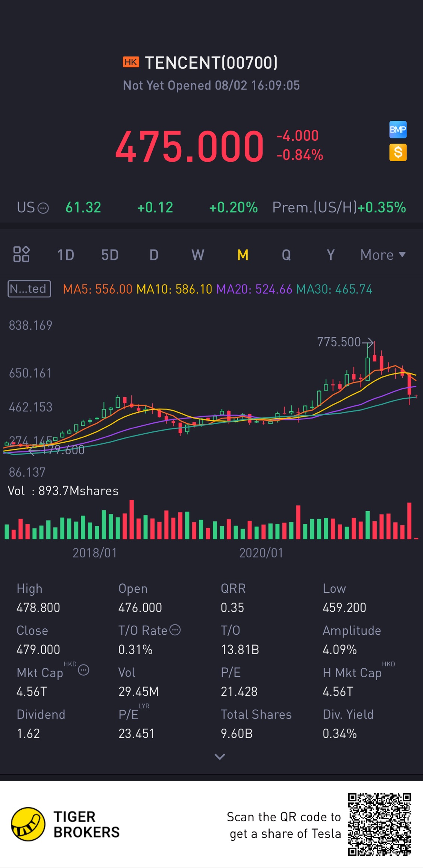
Task: Tap the QRR value 0.35
Action: 232,608
